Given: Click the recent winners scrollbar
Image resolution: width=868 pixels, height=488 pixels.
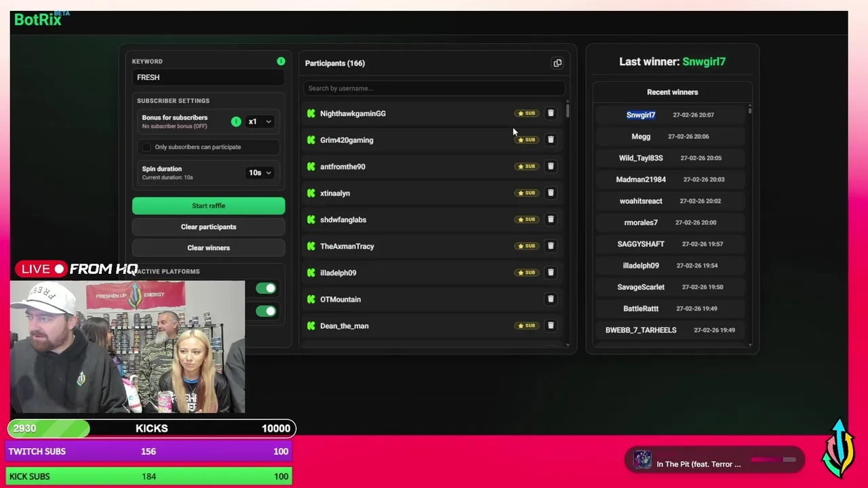Looking at the screenshot, I should [x=750, y=109].
